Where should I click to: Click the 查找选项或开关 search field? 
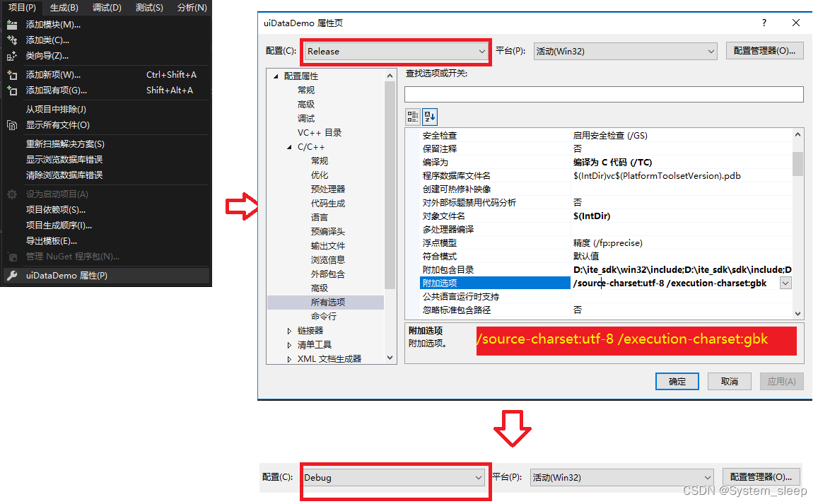click(604, 95)
